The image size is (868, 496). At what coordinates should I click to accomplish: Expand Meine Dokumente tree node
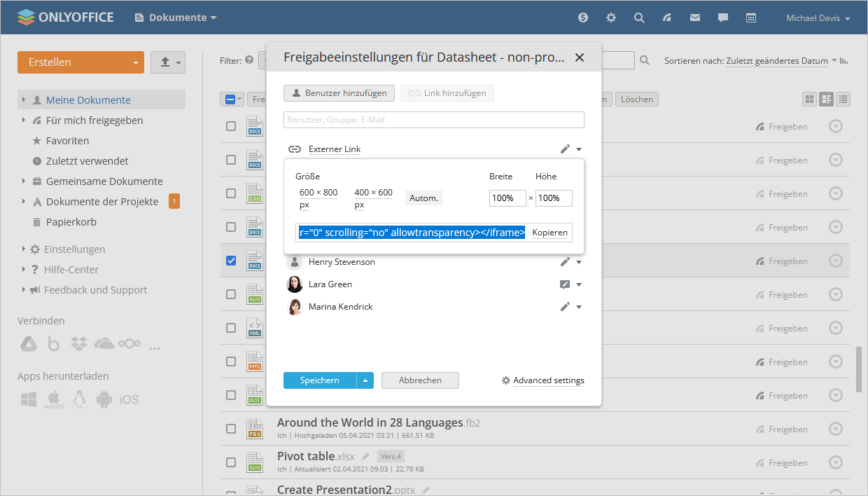tap(23, 100)
